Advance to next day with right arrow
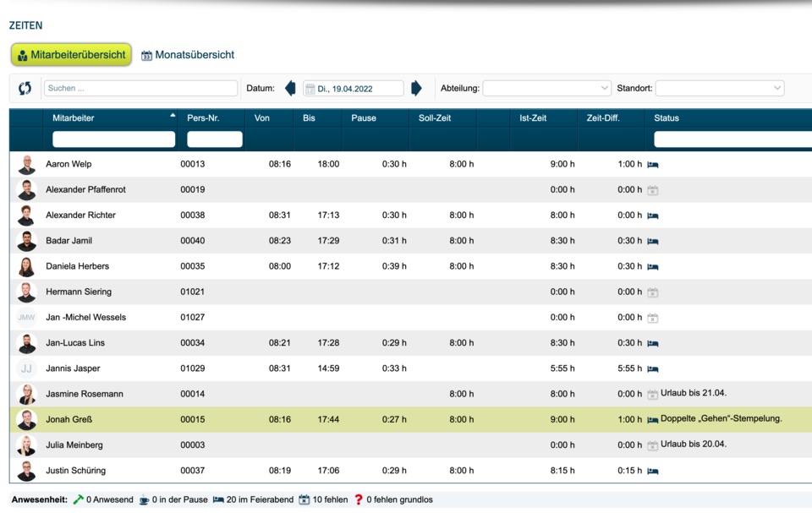 [416, 89]
